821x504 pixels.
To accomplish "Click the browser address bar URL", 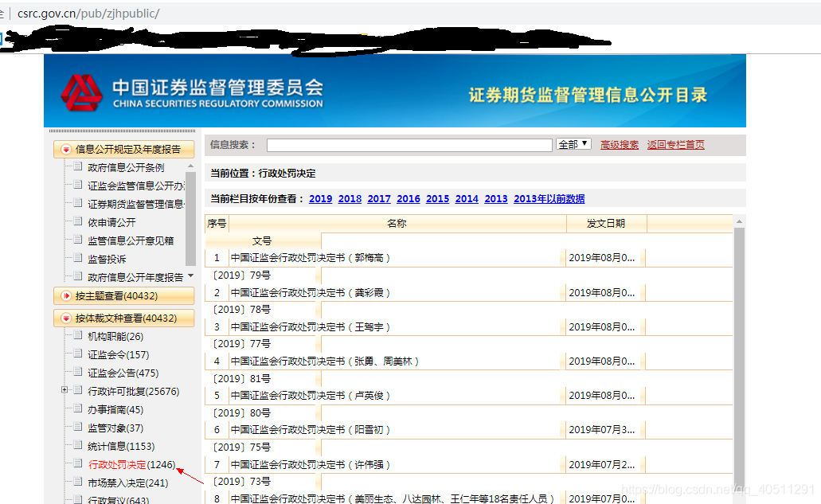I will (88, 14).
